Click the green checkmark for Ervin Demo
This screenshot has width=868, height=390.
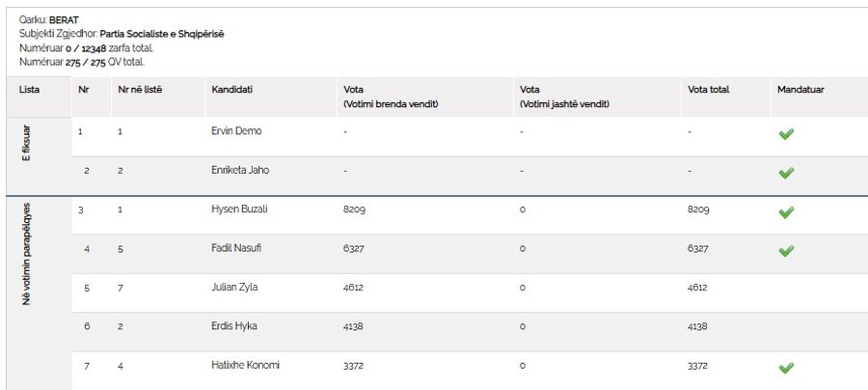786,133
